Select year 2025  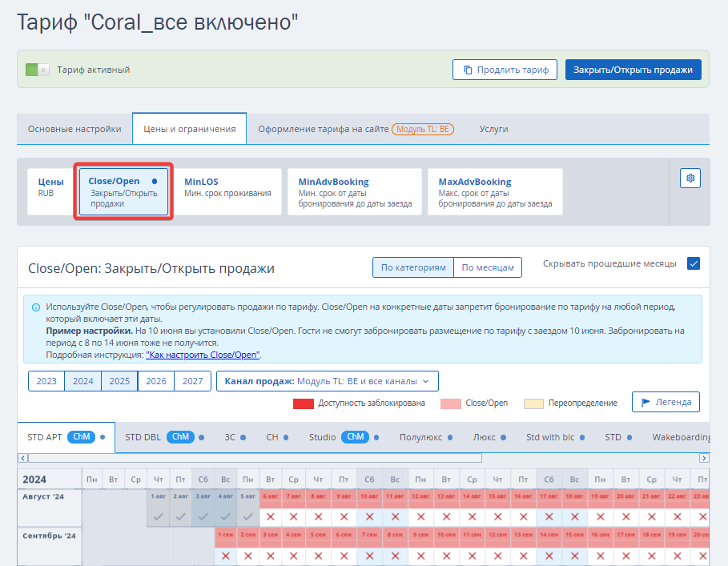pyautogui.click(x=119, y=381)
